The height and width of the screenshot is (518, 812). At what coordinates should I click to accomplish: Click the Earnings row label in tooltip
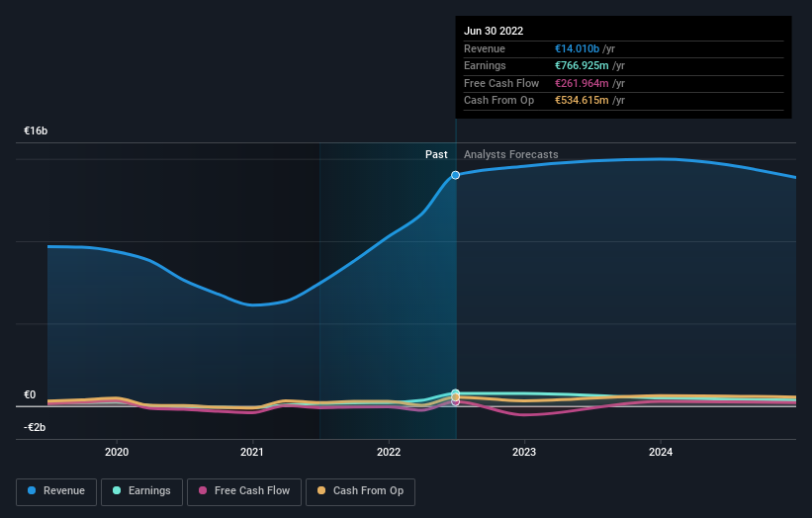click(485, 65)
